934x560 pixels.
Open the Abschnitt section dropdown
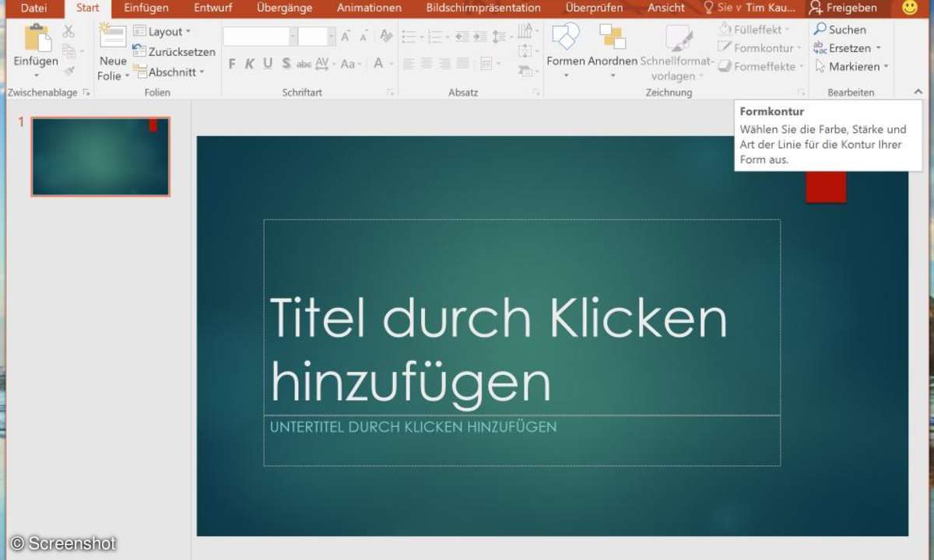coord(168,72)
